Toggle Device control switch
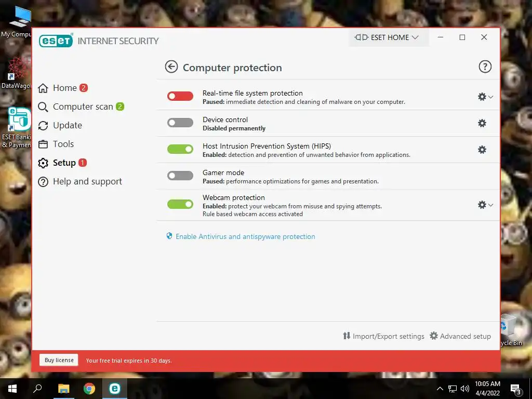Image resolution: width=532 pixels, height=399 pixels. point(180,123)
